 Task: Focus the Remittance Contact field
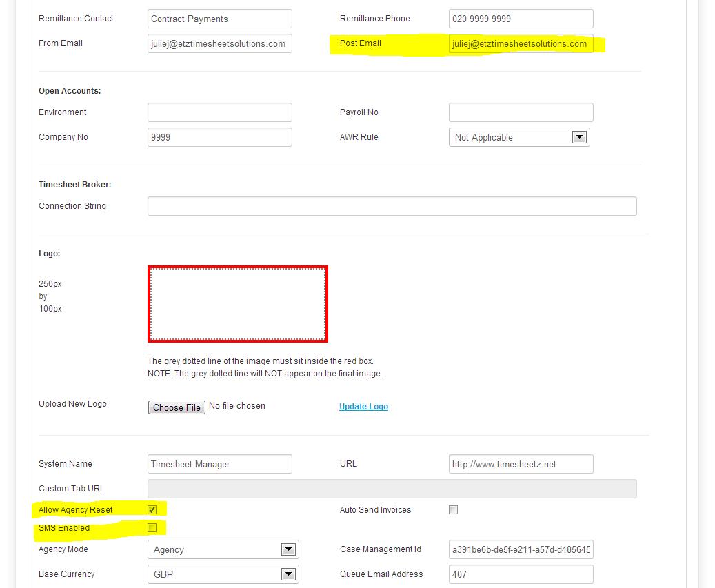coord(220,19)
